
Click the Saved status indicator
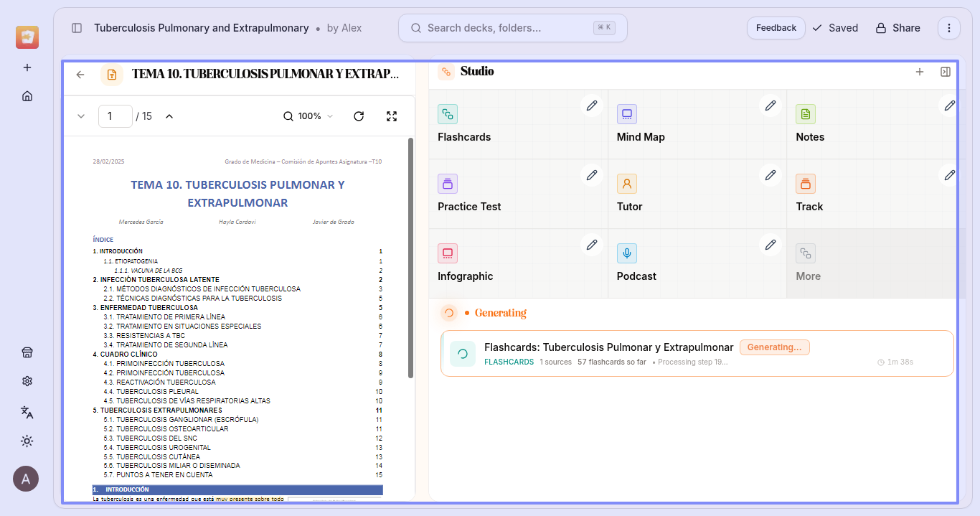(835, 28)
